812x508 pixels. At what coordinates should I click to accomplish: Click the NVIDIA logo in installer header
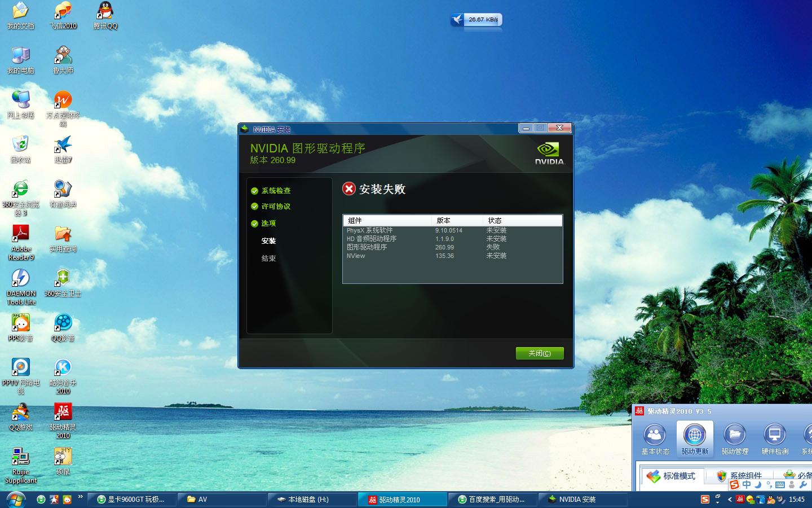549,153
